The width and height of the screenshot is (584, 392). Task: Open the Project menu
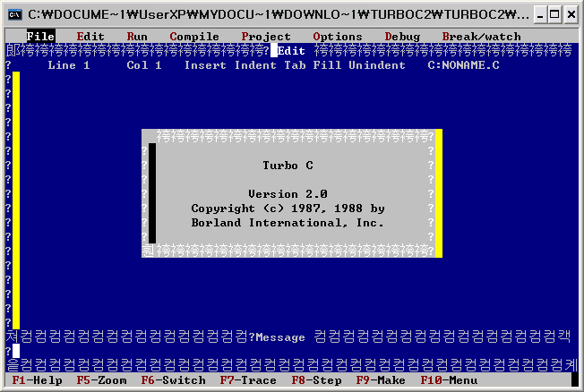pos(266,37)
